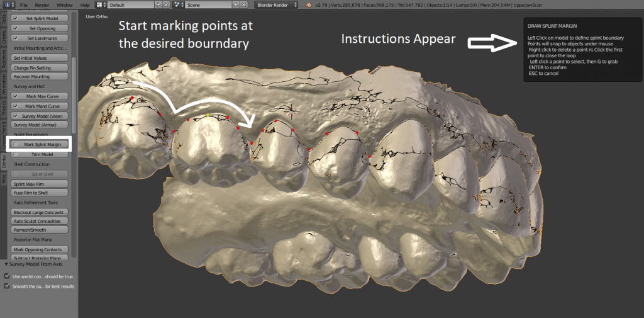The width and height of the screenshot is (644, 318).
Task: Click the Survey and HoC section label
Action: point(30,87)
